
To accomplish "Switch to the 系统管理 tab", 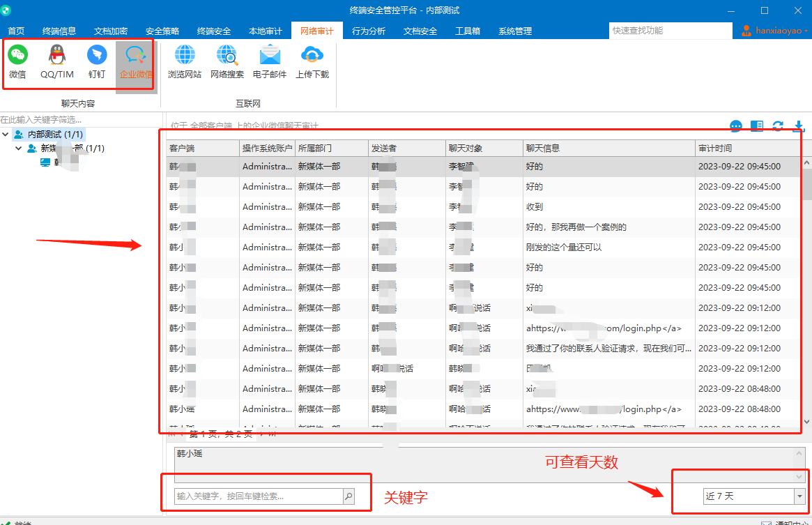I will pyautogui.click(x=515, y=31).
